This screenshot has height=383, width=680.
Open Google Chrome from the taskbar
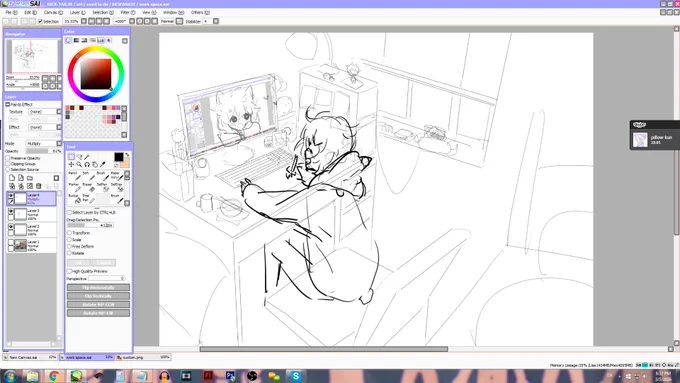coord(54,376)
